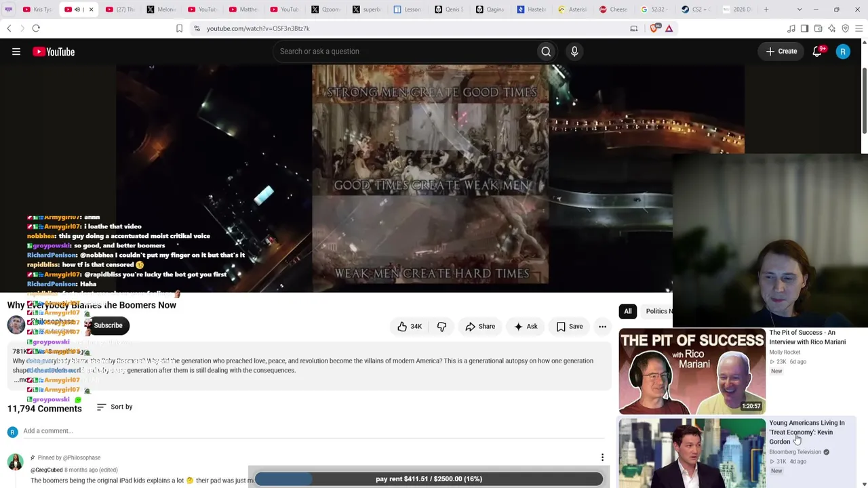This screenshot has width=868, height=488.
Task: Switch to the CS2 tab
Action: pyautogui.click(x=695, y=9)
